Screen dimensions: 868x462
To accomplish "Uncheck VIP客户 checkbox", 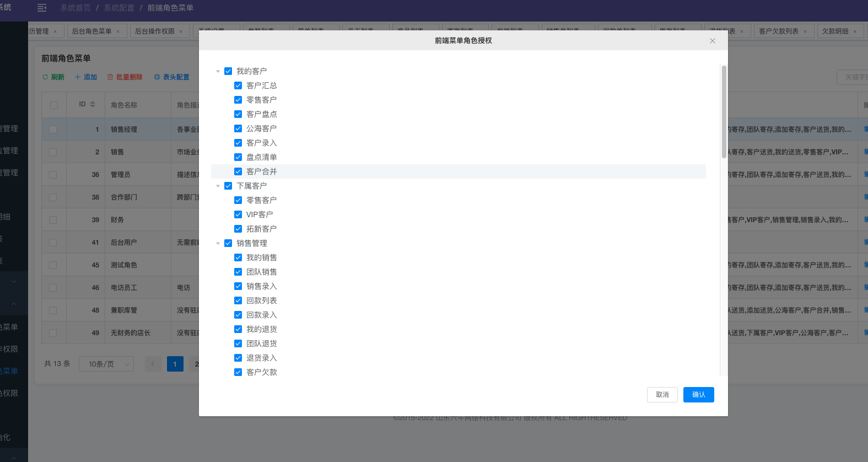I will click(238, 214).
